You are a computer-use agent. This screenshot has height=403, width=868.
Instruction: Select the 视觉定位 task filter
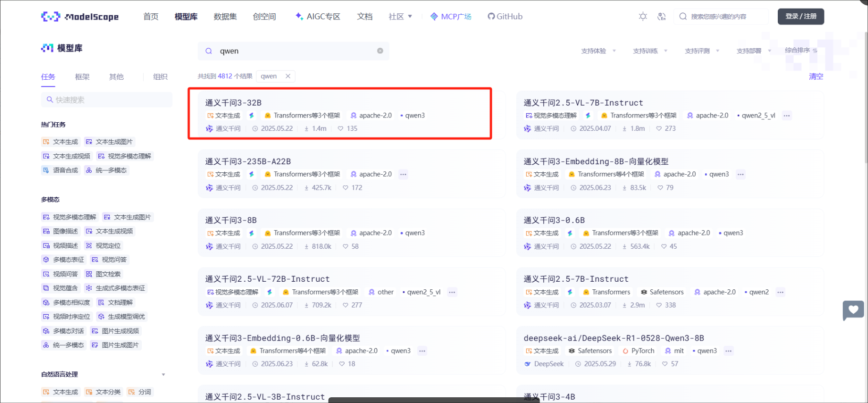tap(103, 245)
